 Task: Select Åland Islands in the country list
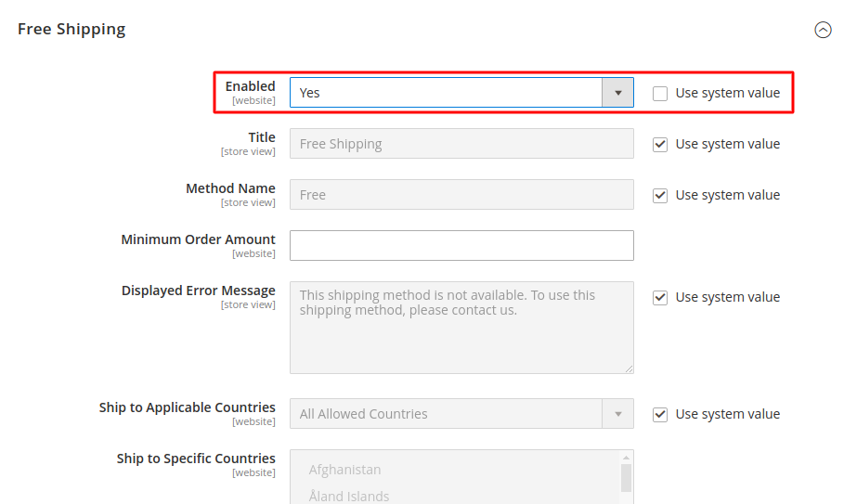(349, 496)
